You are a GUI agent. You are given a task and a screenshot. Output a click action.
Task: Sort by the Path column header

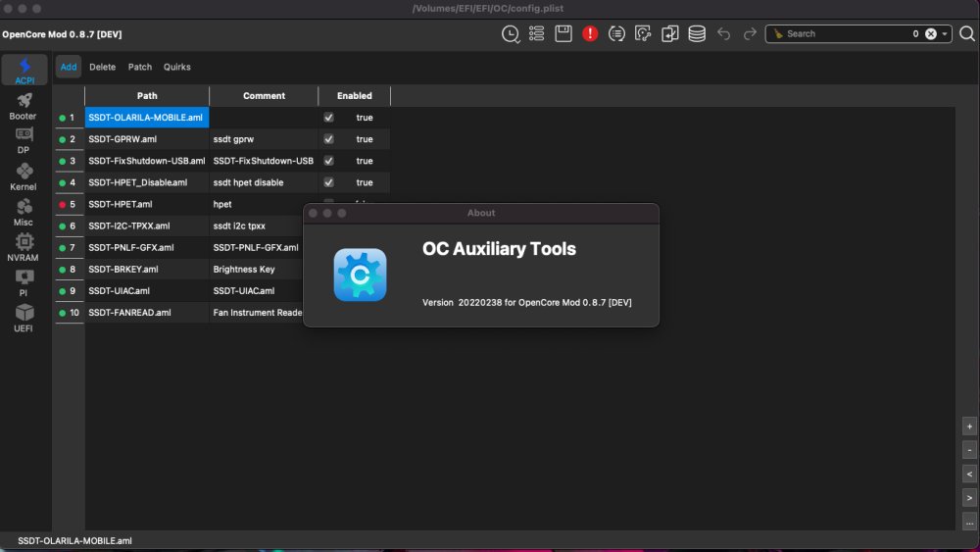[x=147, y=96]
